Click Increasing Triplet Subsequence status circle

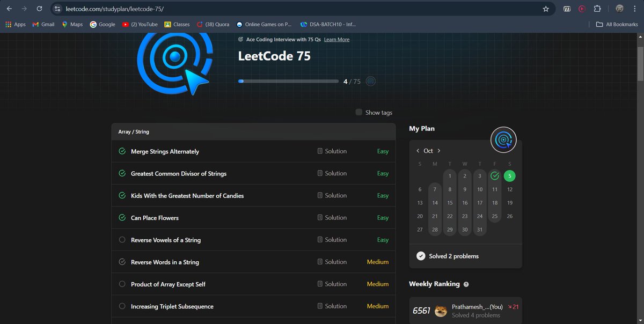[122, 306]
